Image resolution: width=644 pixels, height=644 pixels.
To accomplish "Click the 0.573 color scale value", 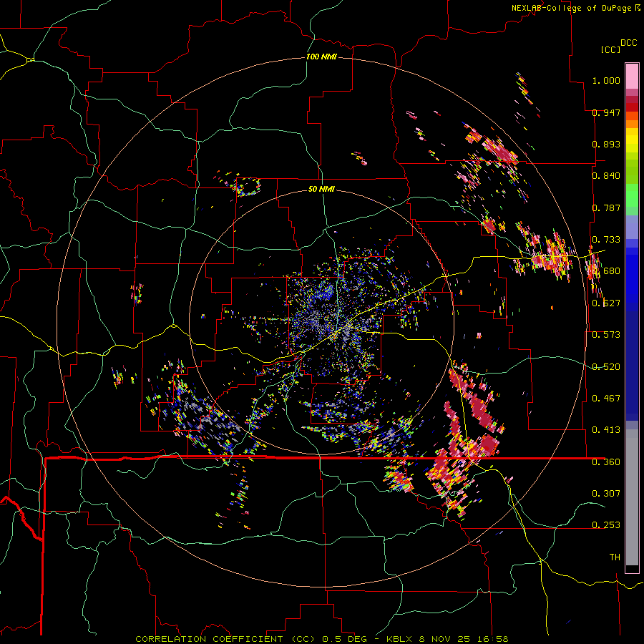I will 606,335.
